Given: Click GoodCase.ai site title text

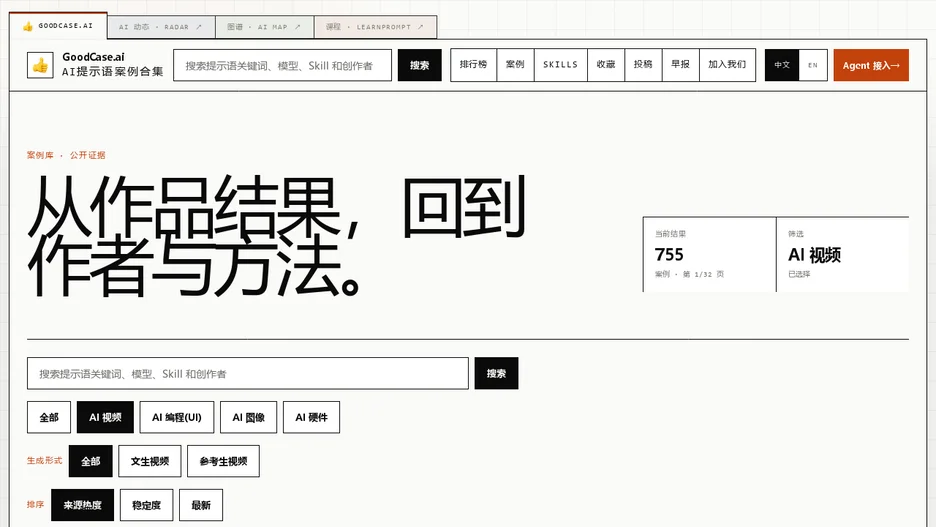Looking at the screenshot, I should pos(94,57).
